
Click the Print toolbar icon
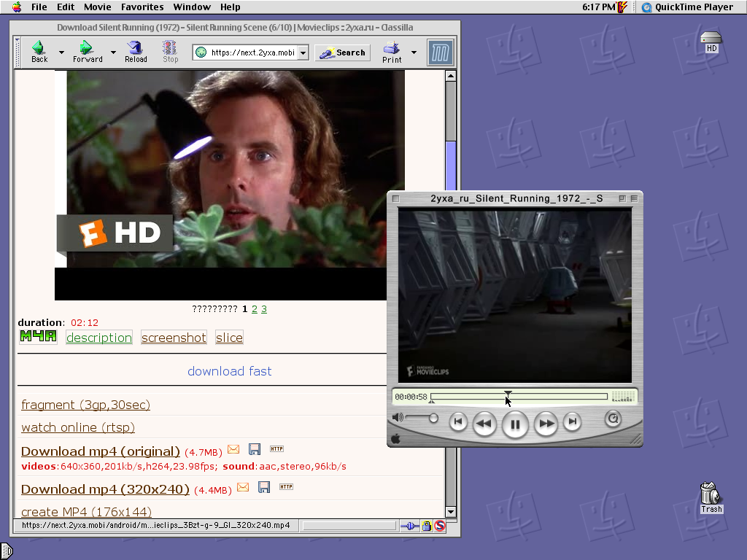(392, 52)
